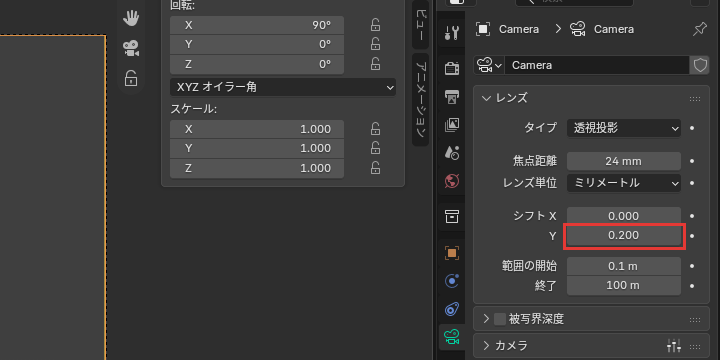Viewport: 720px width, 360px height.
Task: Click the 焦点距離 24 mm field
Action: click(x=624, y=161)
